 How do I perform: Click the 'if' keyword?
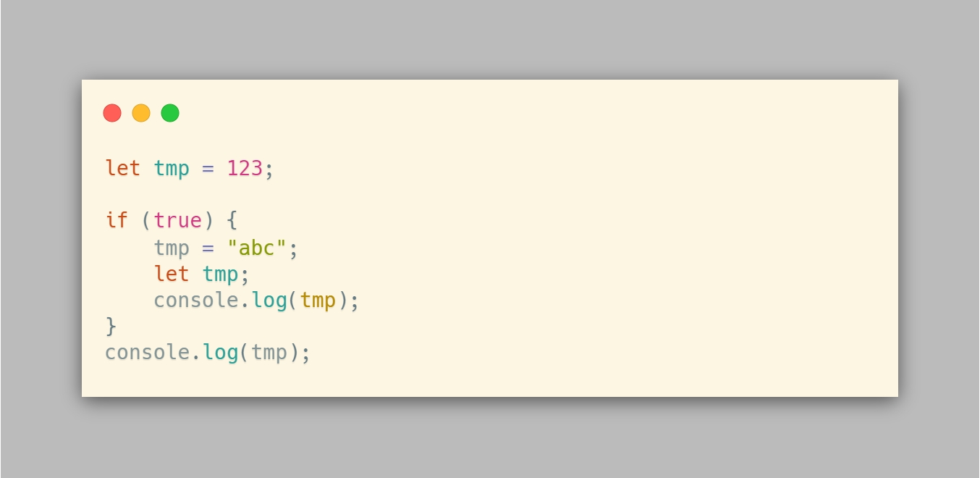click(117, 219)
